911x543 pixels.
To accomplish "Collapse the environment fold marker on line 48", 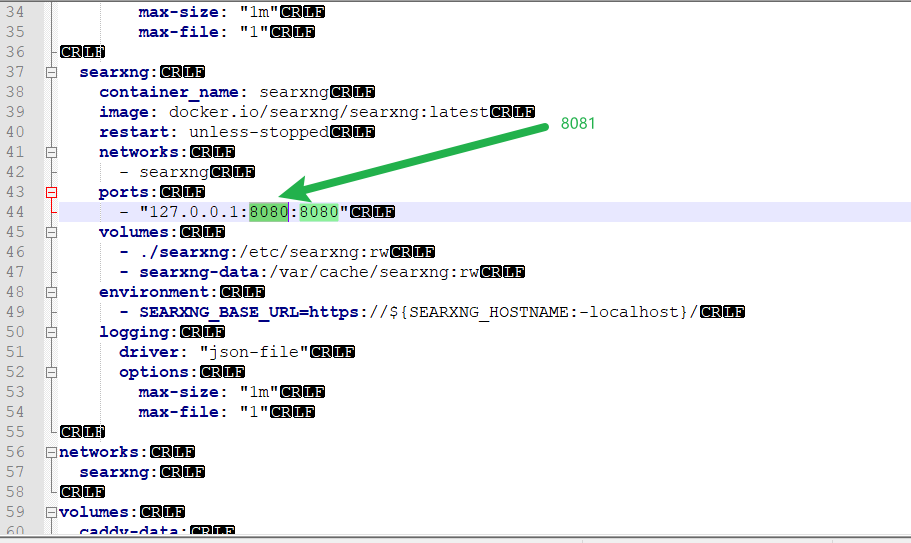I will 52,292.
